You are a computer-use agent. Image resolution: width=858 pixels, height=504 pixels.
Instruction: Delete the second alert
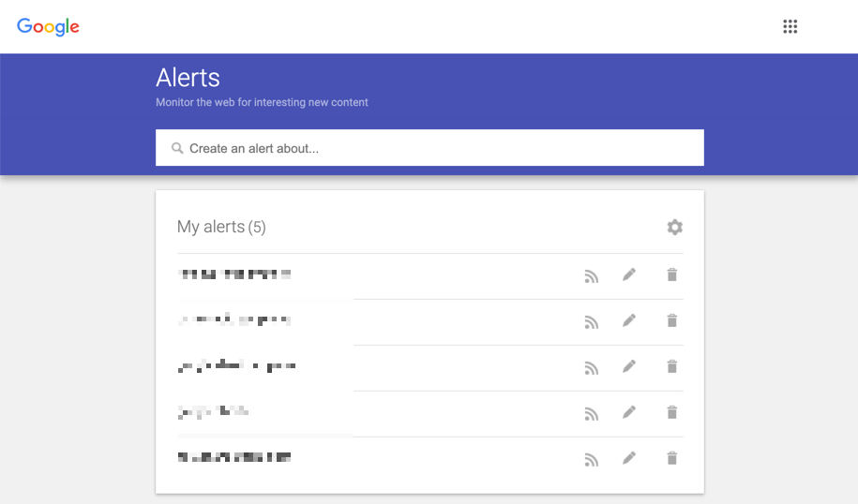pyautogui.click(x=671, y=320)
